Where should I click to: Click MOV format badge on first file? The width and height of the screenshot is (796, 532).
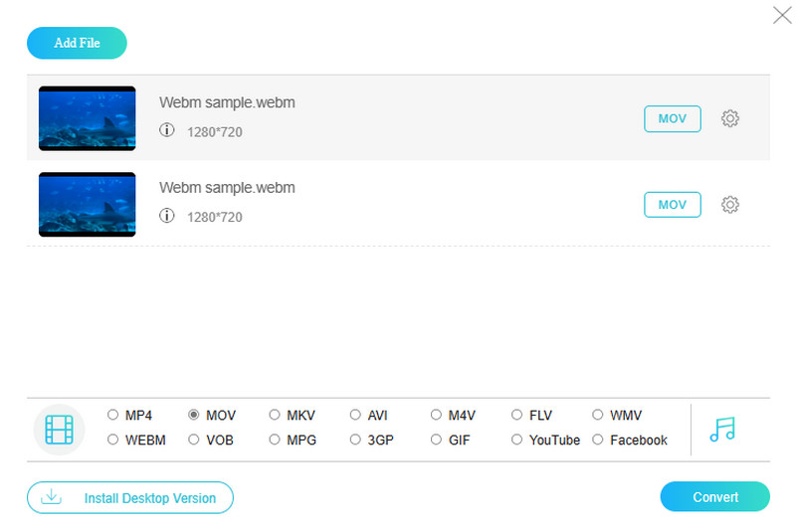[x=673, y=118]
